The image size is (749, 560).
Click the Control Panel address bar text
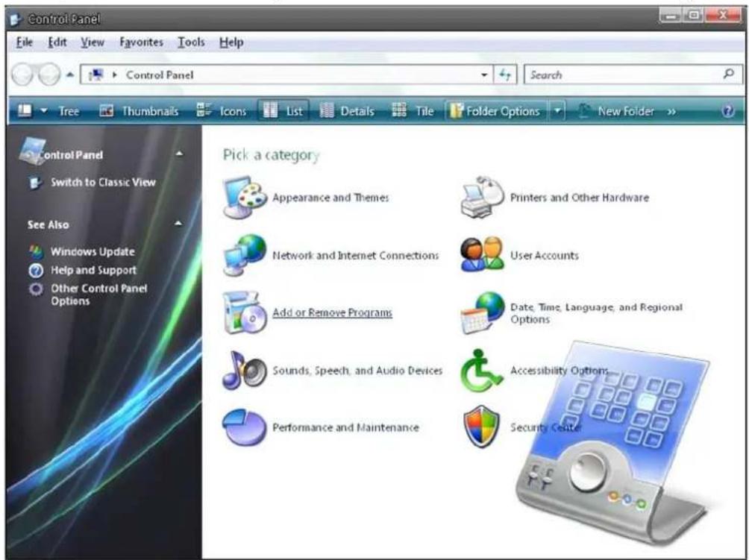coord(160,75)
